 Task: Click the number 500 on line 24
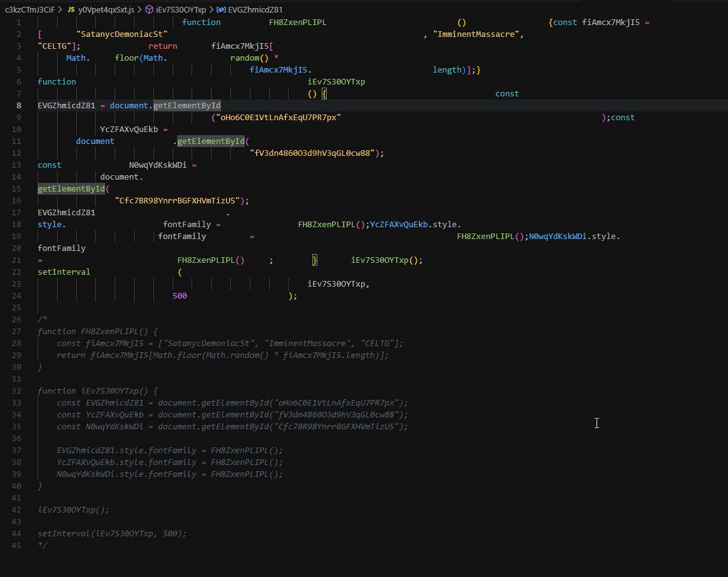click(180, 295)
